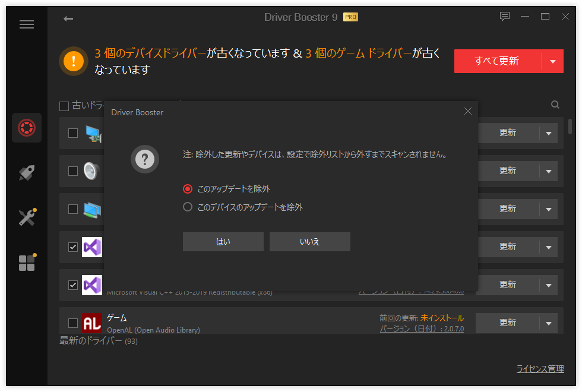582x392 pixels.
Task: Click the PRO badge next to title
Action: [351, 17]
